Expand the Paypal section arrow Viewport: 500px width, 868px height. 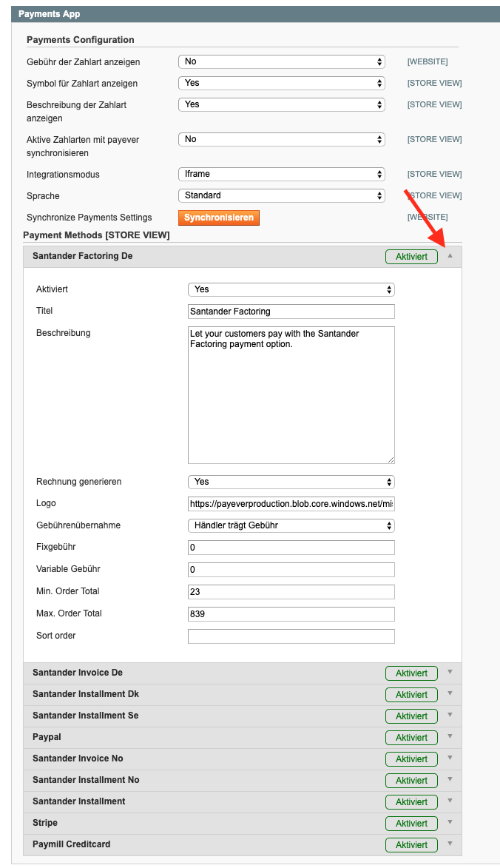(450, 737)
